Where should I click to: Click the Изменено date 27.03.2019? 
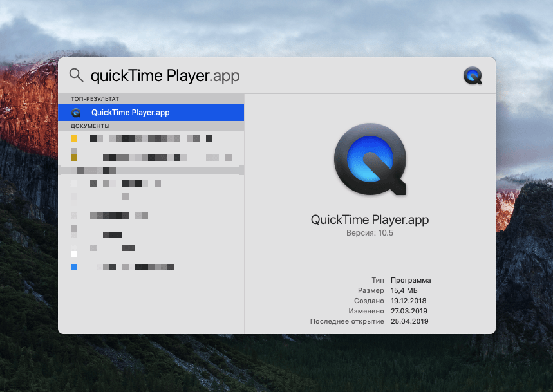(x=409, y=311)
